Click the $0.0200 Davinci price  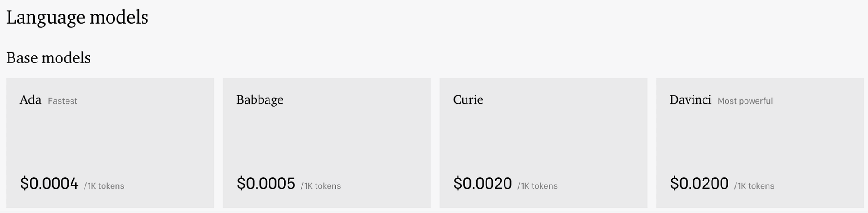coord(699,184)
